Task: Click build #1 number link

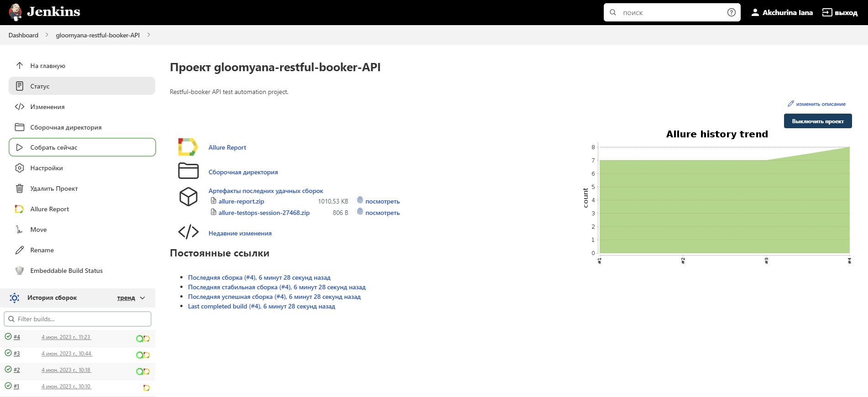Action: point(16,386)
